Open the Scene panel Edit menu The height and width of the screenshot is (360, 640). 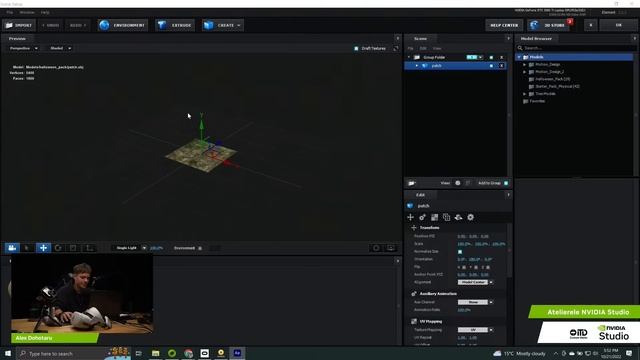coord(423,49)
